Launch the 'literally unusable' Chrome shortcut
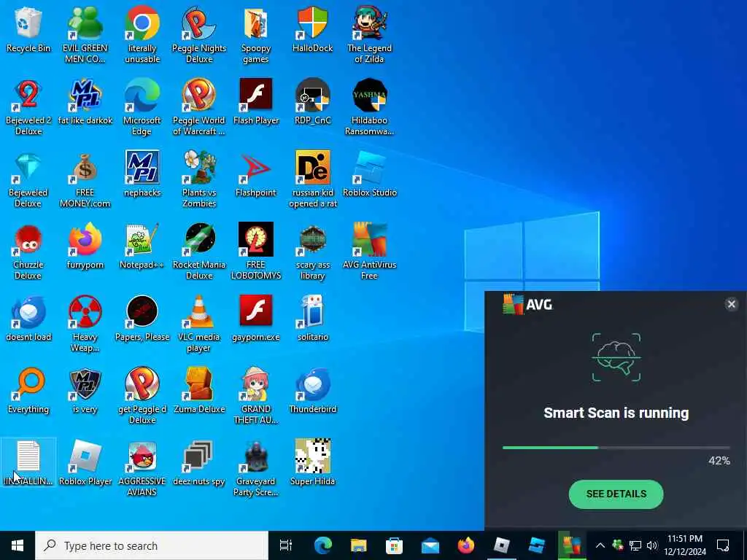Screen dimensions: 747x560 click(x=142, y=34)
